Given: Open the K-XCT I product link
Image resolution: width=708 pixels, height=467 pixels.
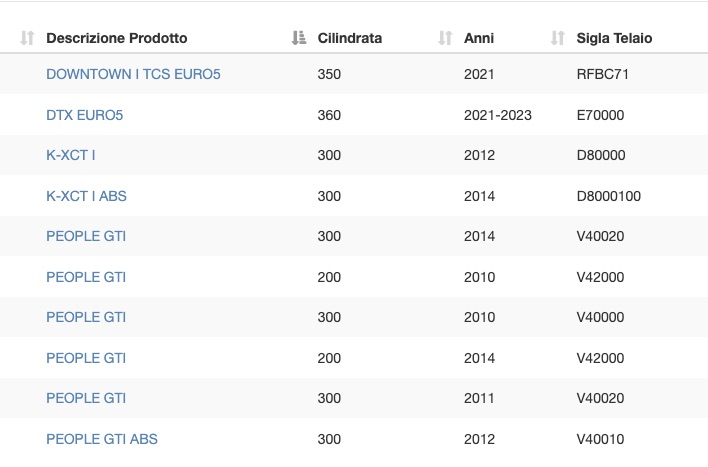Looking at the screenshot, I should (x=70, y=155).
